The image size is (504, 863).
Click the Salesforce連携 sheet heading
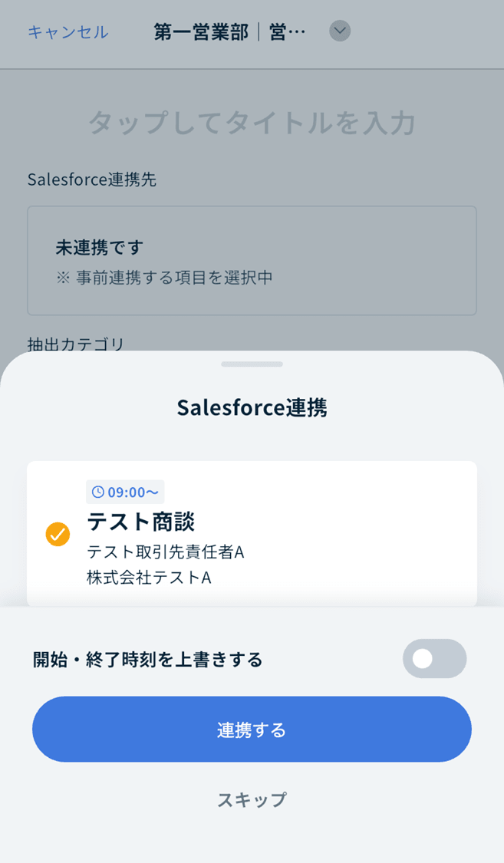pyautogui.click(x=252, y=407)
